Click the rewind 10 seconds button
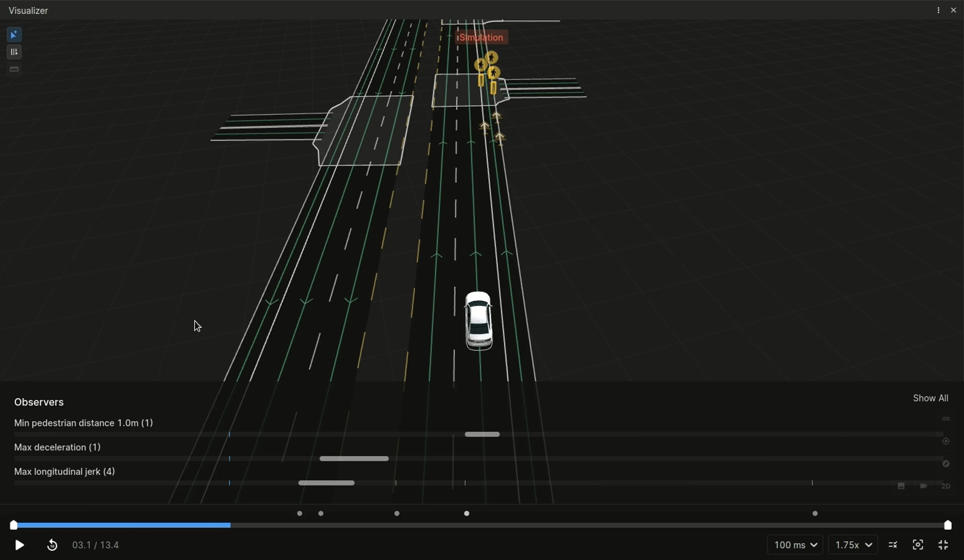964x560 pixels. coord(52,545)
